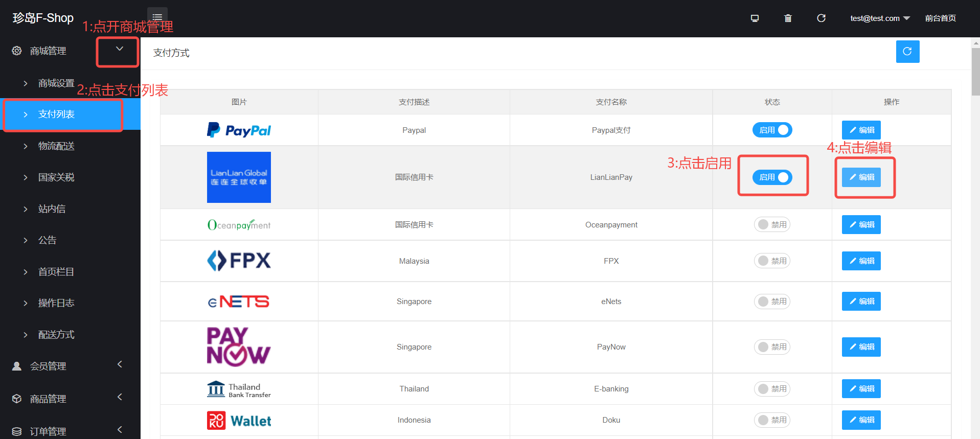The width and height of the screenshot is (980, 439).
Task: Select the Indonesia description cell
Action: [414, 420]
